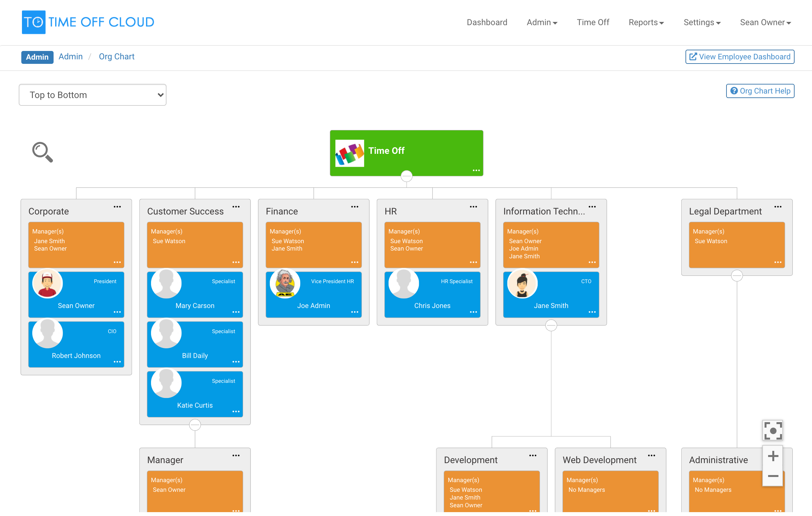Click the zoom in plus icon
The image size is (812, 516).
(773, 456)
